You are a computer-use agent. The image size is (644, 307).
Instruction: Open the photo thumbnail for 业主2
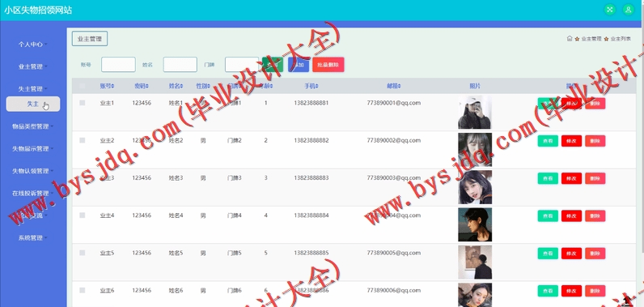[x=475, y=150]
